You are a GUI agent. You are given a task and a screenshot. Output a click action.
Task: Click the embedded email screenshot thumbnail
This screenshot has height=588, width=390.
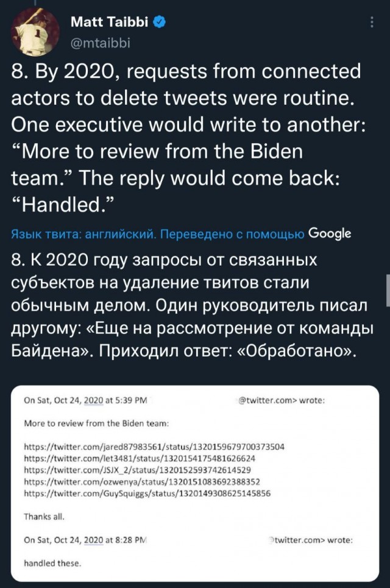tap(195, 481)
